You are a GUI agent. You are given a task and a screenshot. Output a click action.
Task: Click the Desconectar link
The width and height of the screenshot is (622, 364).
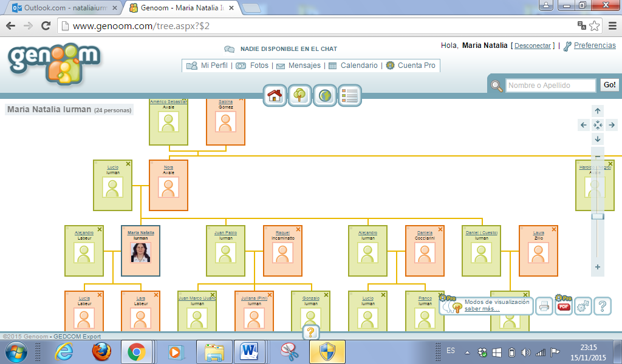532,45
